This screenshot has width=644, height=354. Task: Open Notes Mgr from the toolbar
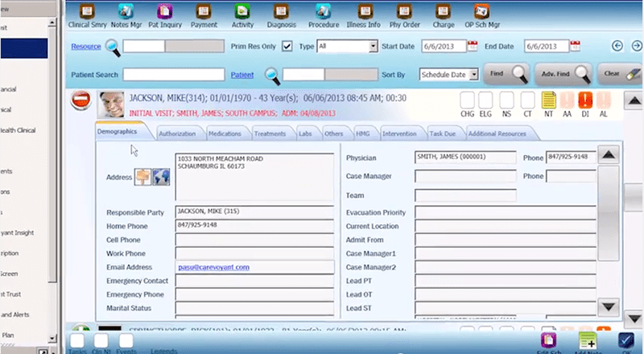pyautogui.click(x=126, y=11)
